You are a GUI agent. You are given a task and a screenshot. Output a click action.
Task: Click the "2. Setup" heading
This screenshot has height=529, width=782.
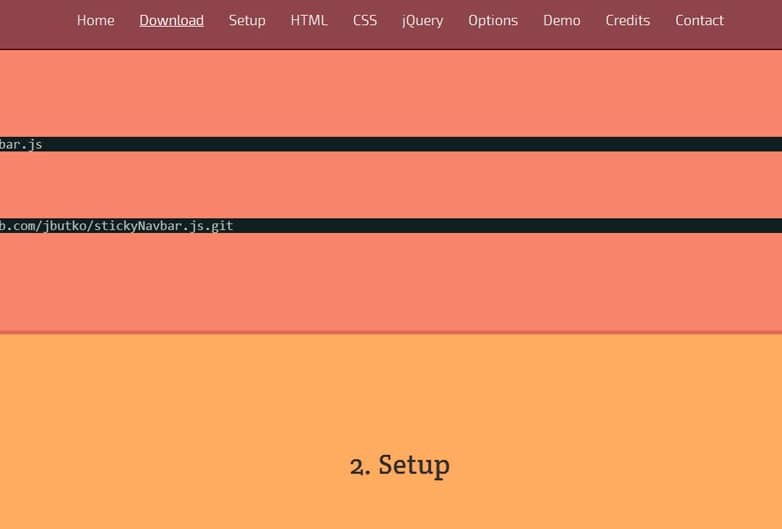(399, 465)
